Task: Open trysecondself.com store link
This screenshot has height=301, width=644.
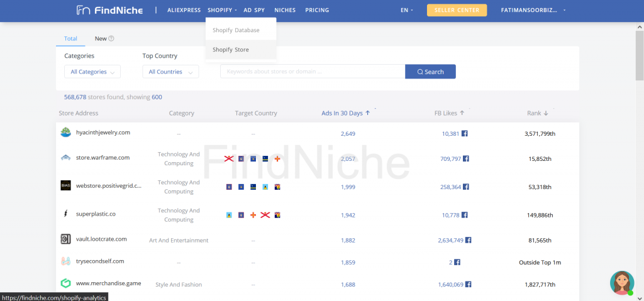Action: tap(100, 261)
